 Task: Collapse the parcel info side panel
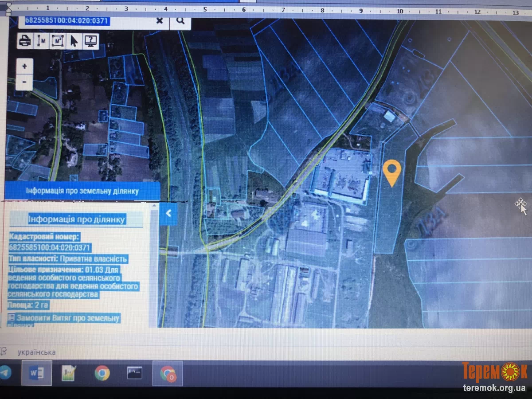coord(168,213)
